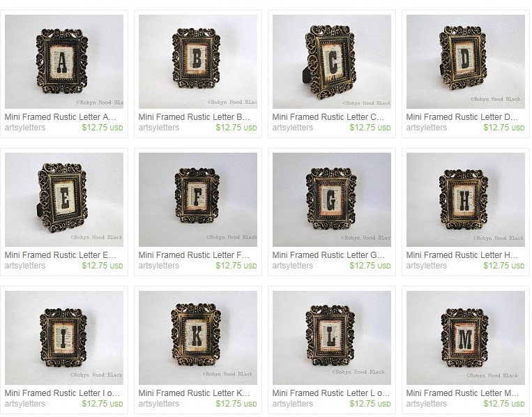View the Letter E framed photo

pyautogui.click(x=64, y=199)
